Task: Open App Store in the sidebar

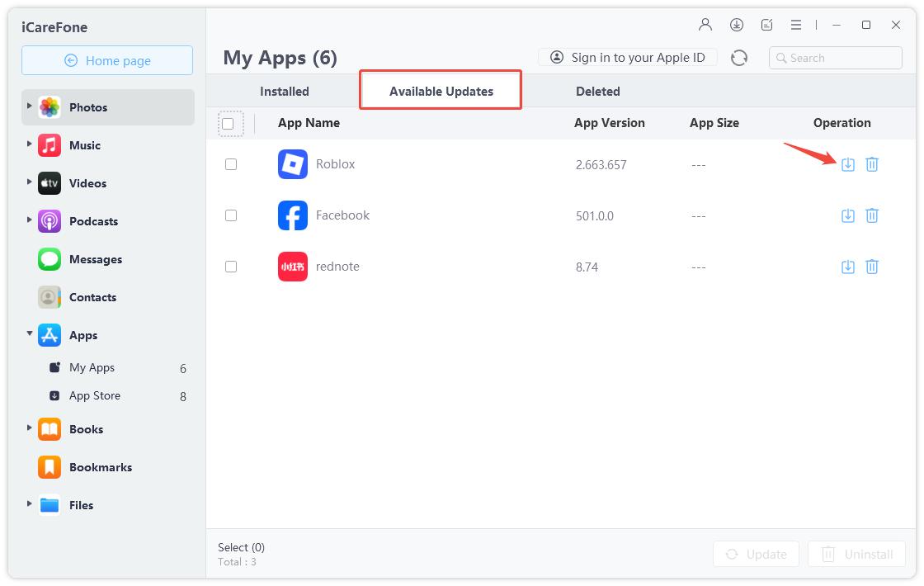Action: coord(95,395)
